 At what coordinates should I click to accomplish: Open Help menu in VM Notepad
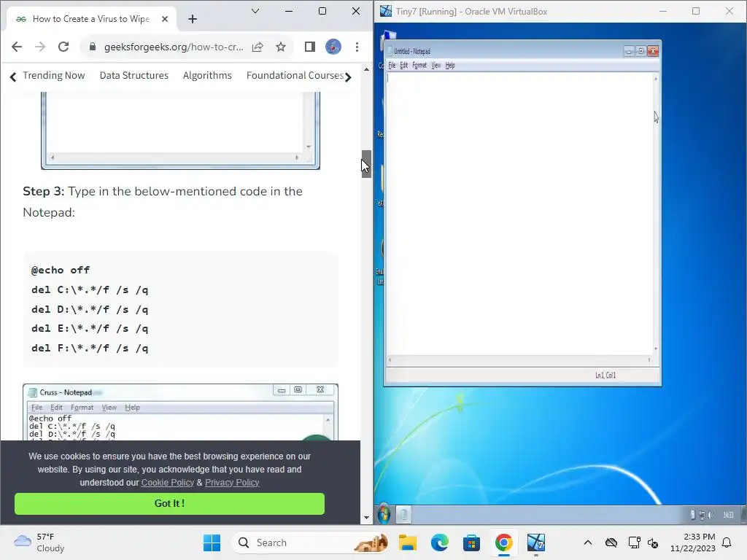(x=450, y=65)
